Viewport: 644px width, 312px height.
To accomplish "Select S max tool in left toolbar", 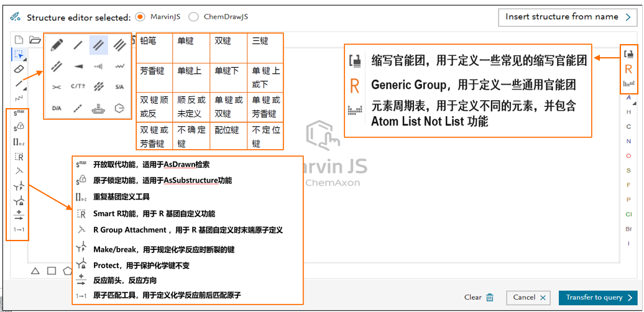I will tap(19, 113).
